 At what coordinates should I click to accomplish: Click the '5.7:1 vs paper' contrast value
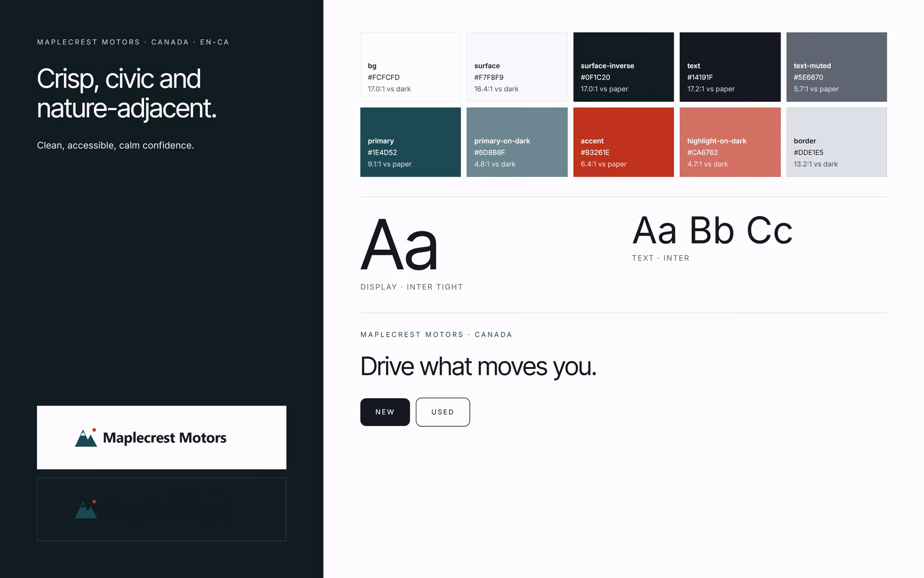pos(816,89)
